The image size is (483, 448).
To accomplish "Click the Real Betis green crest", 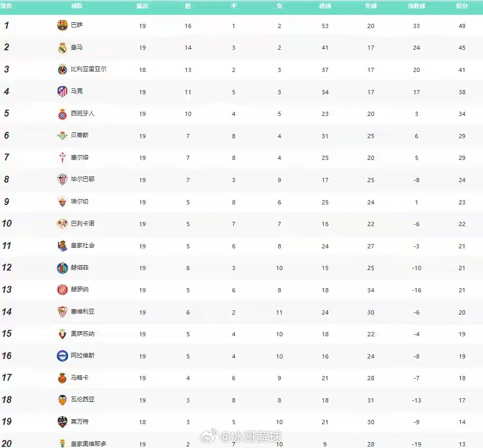I will pos(62,136).
